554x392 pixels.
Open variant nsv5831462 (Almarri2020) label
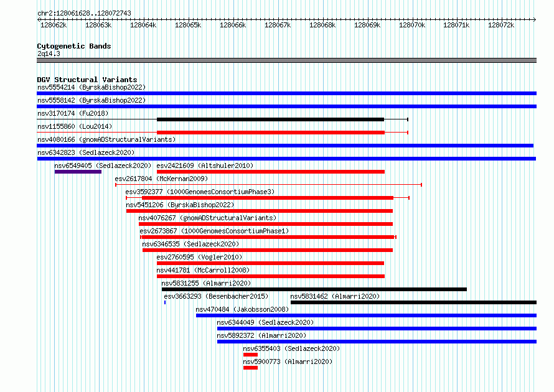pos(335,296)
